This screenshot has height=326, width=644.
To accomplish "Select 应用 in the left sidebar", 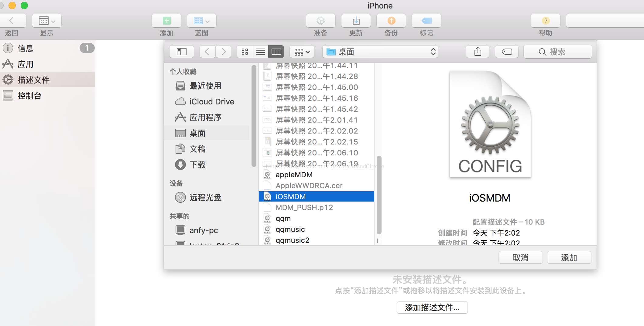I will click(x=47, y=64).
